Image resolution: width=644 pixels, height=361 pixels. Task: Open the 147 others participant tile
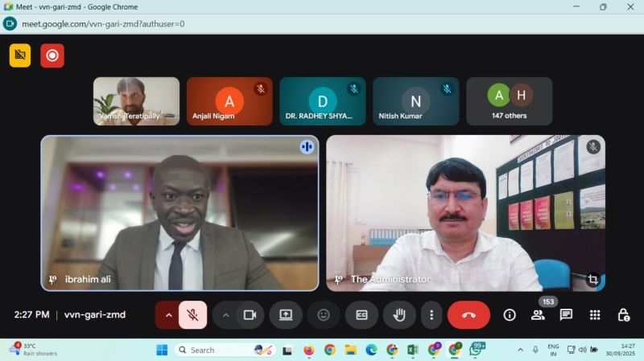tap(509, 101)
